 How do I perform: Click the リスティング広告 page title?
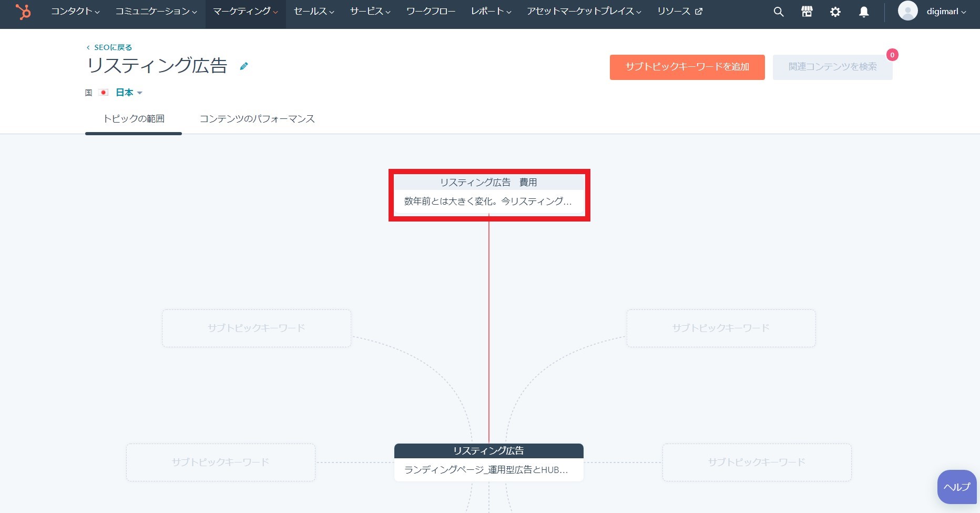(157, 66)
